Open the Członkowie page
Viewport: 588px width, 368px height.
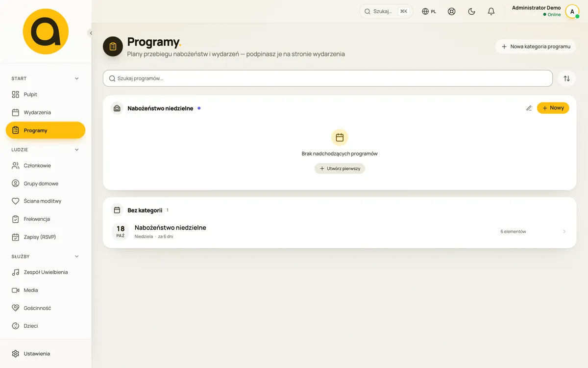point(46,165)
